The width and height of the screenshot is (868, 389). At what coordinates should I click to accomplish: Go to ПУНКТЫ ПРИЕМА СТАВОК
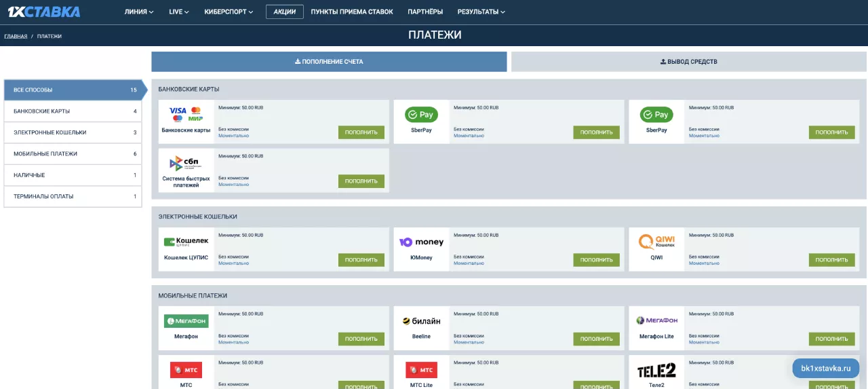[x=352, y=12]
